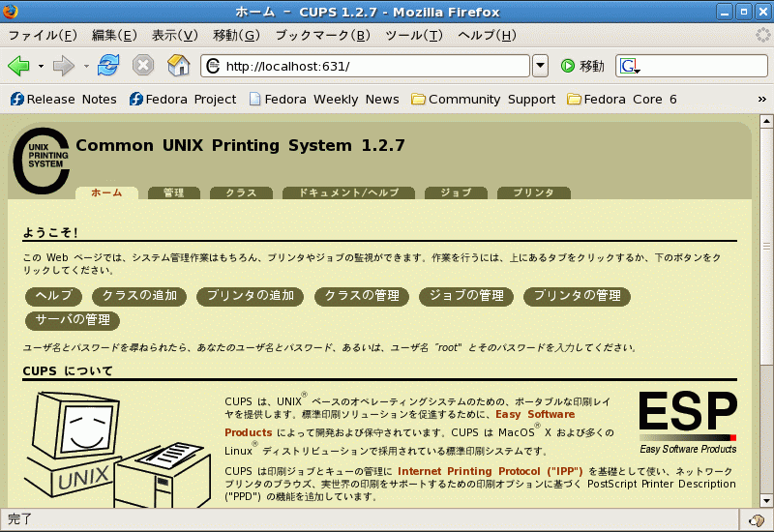Click the site icon in the URL bar

pos(213,66)
